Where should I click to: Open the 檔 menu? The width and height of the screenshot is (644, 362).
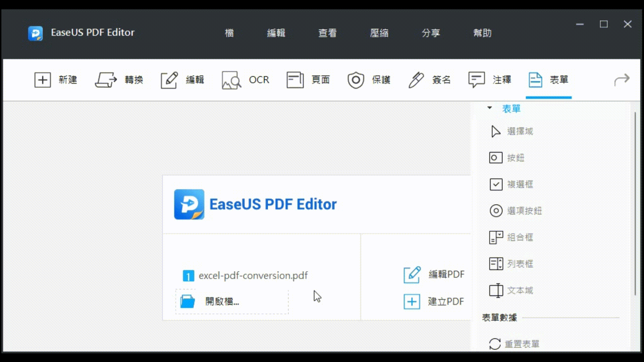229,33
